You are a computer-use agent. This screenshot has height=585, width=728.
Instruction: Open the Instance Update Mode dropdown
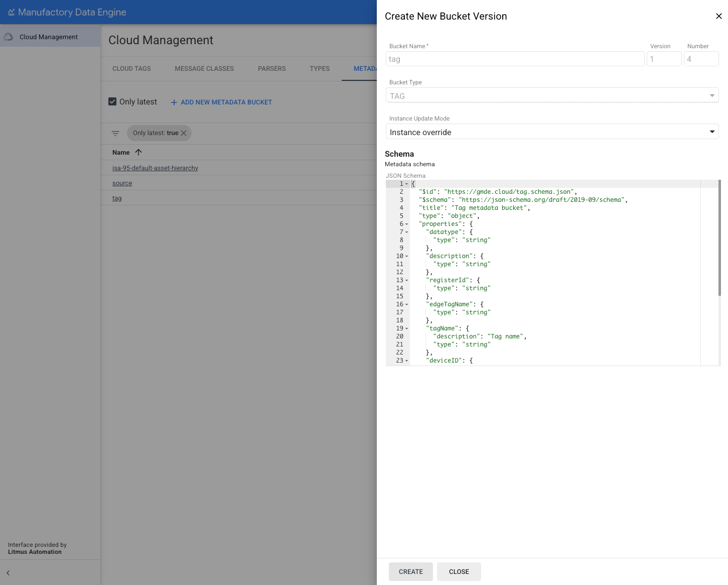point(552,132)
